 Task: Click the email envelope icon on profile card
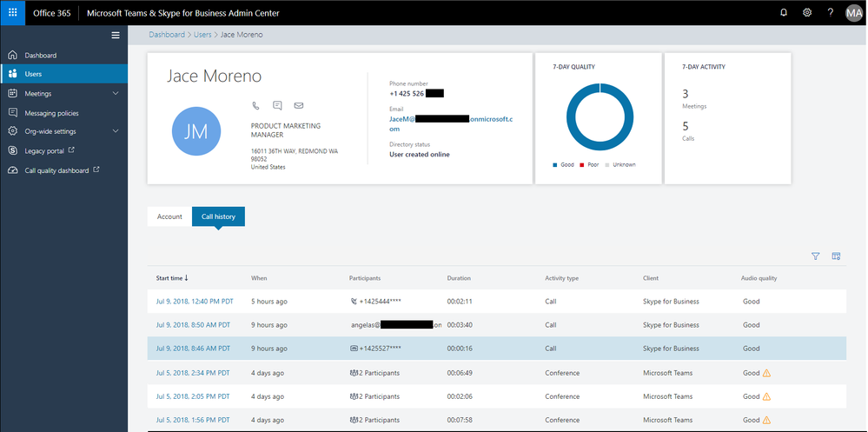[299, 105]
